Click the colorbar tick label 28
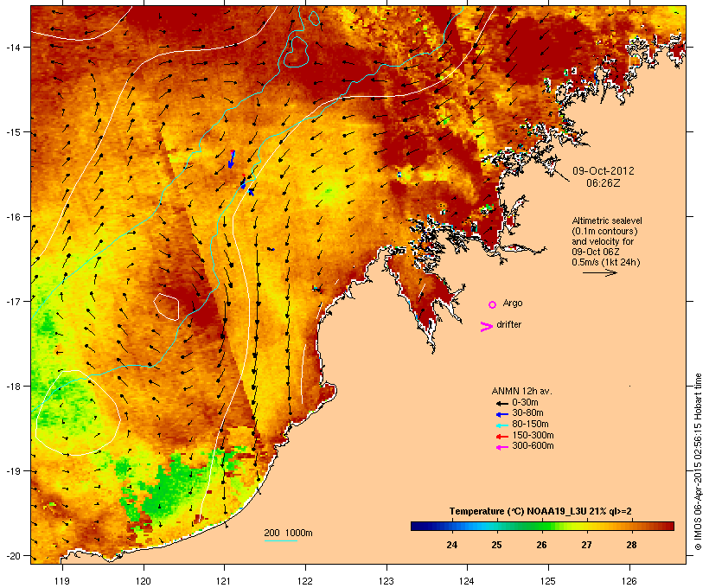The width and height of the screenshot is (709, 588). click(631, 545)
